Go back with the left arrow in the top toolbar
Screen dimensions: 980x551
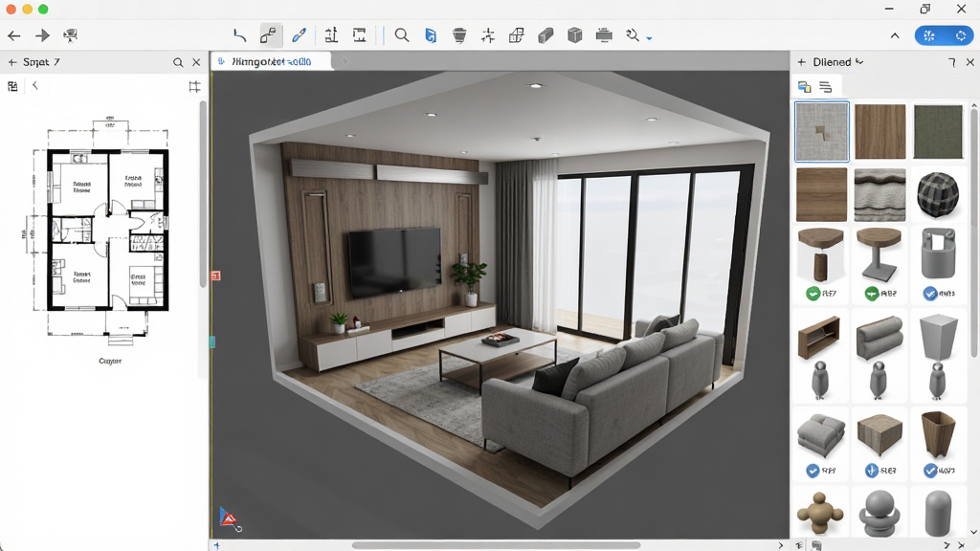(x=13, y=35)
